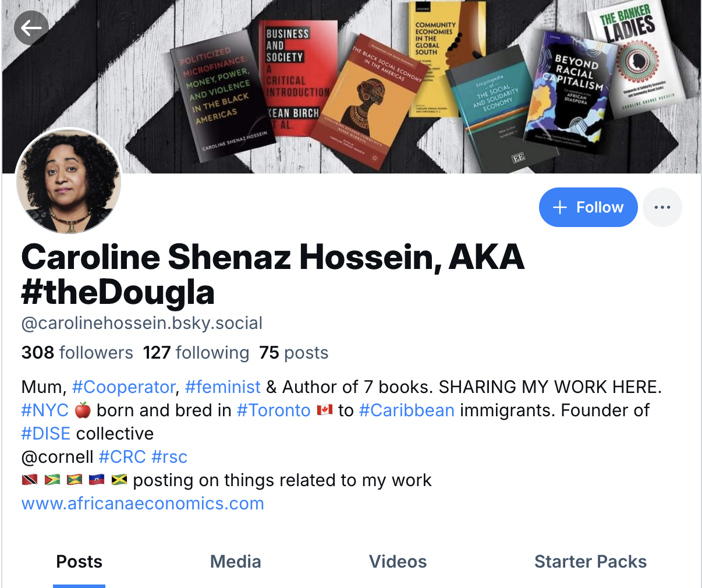Click the #rsc hashtag
The height and width of the screenshot is (588, 702).
(169, 457)
